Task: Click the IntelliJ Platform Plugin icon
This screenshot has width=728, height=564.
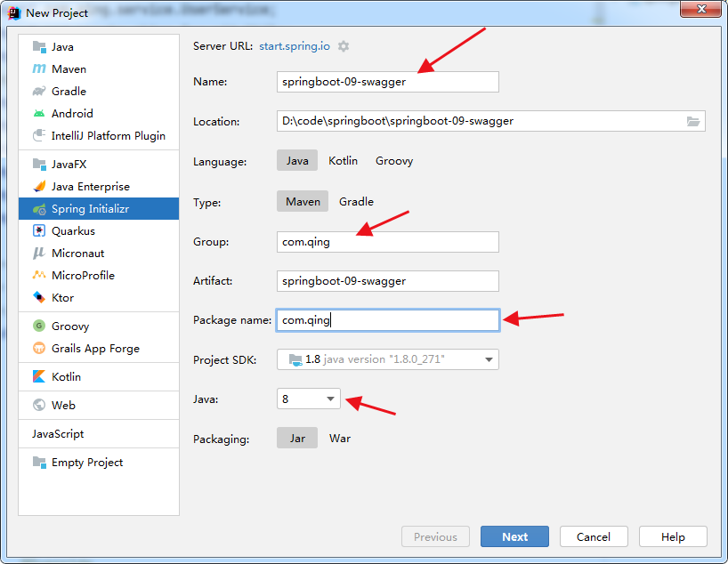Action: [x=39, y=135]
